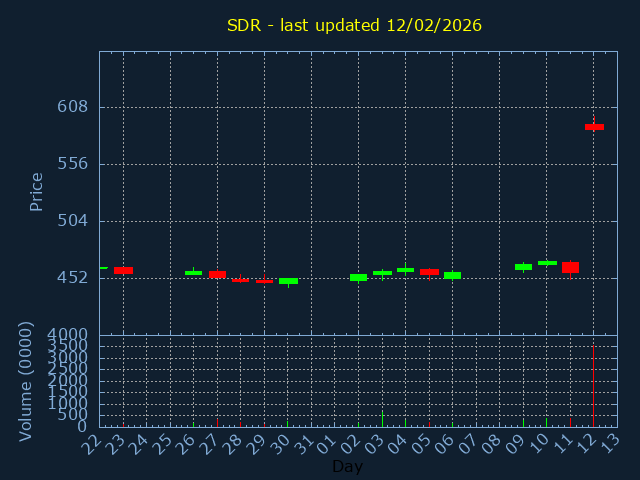
Task: Select the red candlestick on day 05
Action: click(429, 272)
